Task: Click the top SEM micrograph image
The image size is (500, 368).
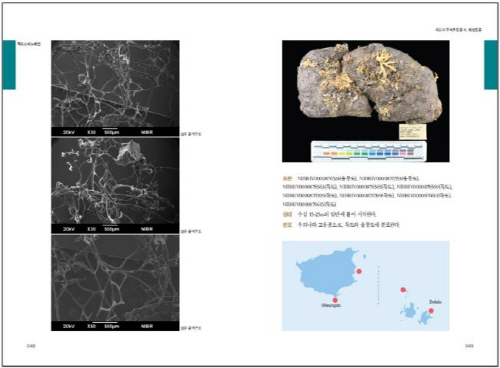Action: 115,88
